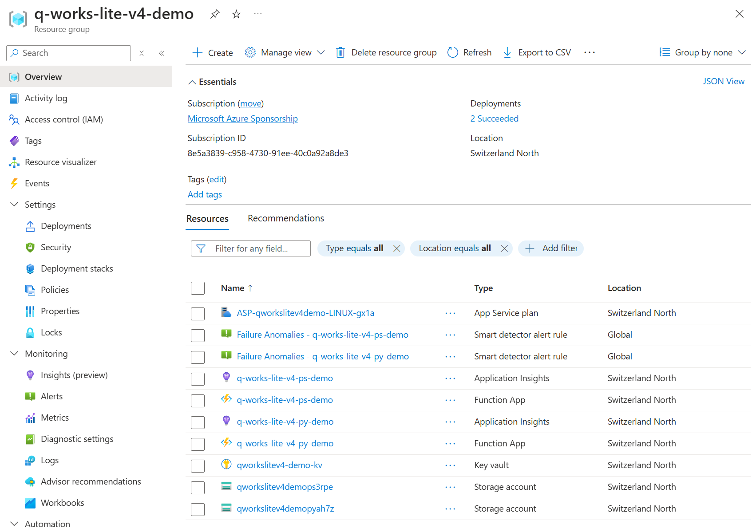This screenshot has height=532, width=756.
Task: Click the 2 Succeeded deployments link
Action: coord(494,118)
